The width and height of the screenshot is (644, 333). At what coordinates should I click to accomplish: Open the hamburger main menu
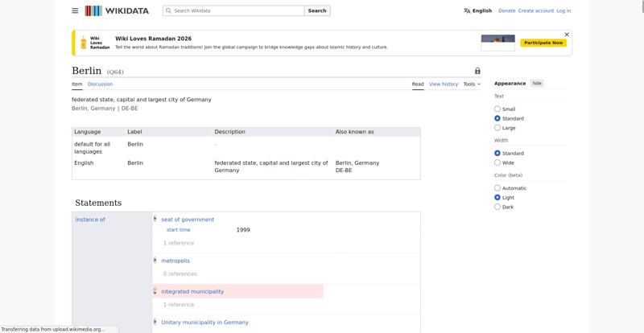pyautogui.click(x=75, y=11)
